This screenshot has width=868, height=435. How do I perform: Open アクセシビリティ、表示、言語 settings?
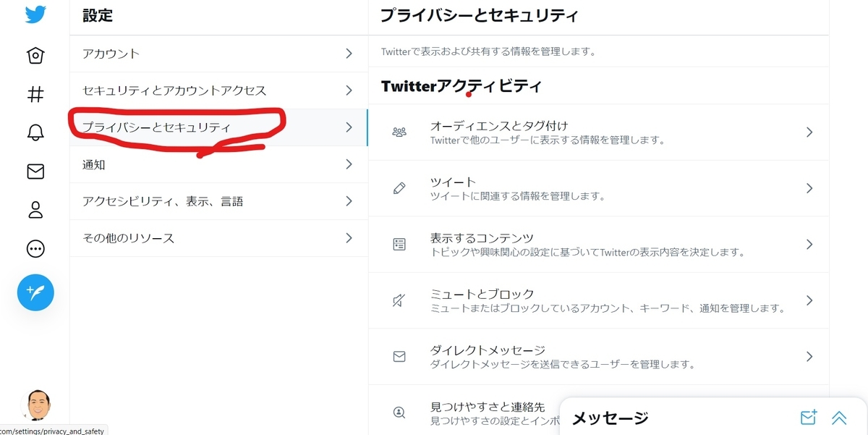coord(218,201)
